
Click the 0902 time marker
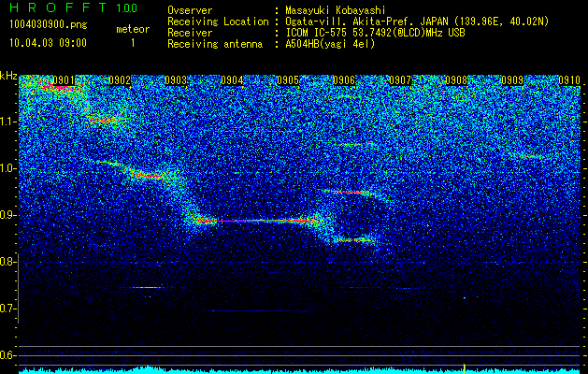[x=120, y=80]
